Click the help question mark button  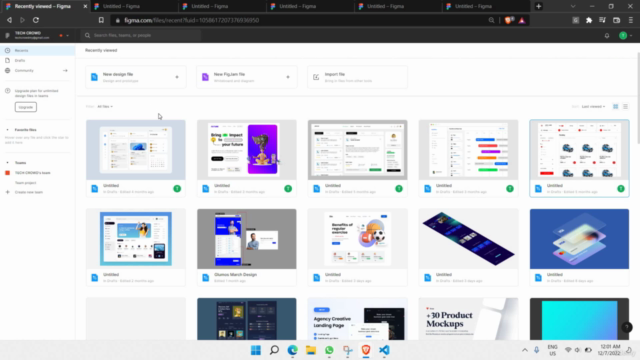(x=627, y=327)
